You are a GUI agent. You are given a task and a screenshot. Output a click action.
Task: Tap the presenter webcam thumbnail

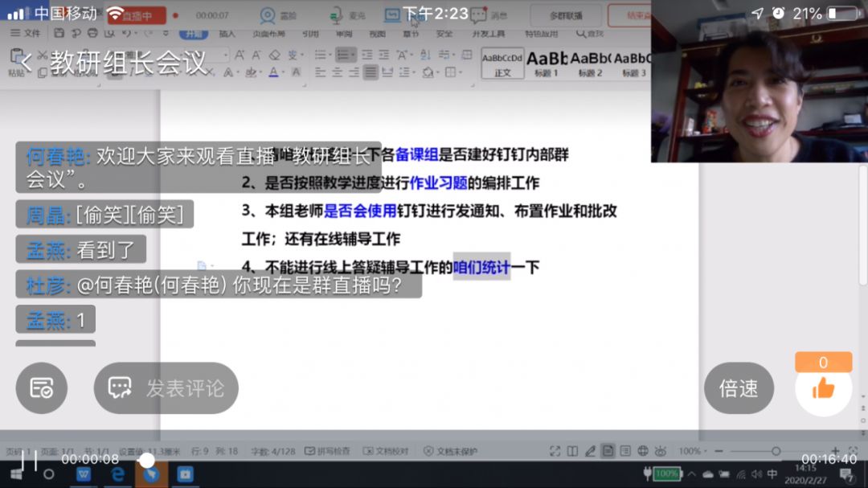(x=759, y=81)
